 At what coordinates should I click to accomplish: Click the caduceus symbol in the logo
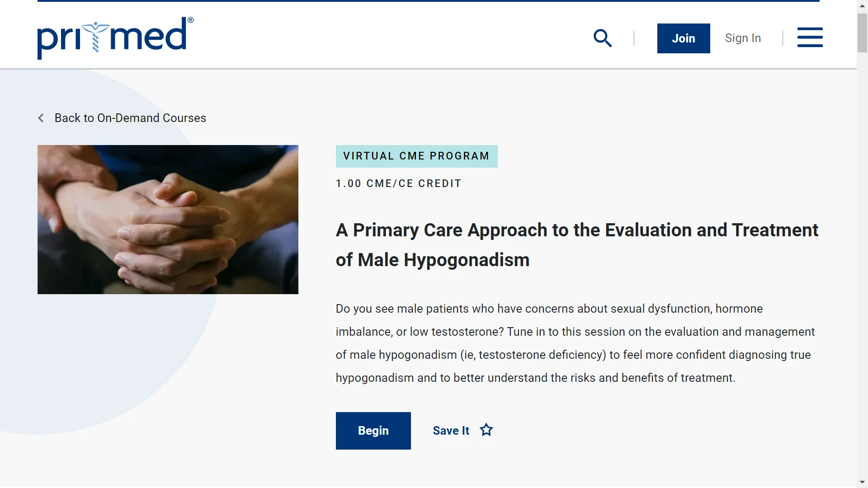click(95, 37)
